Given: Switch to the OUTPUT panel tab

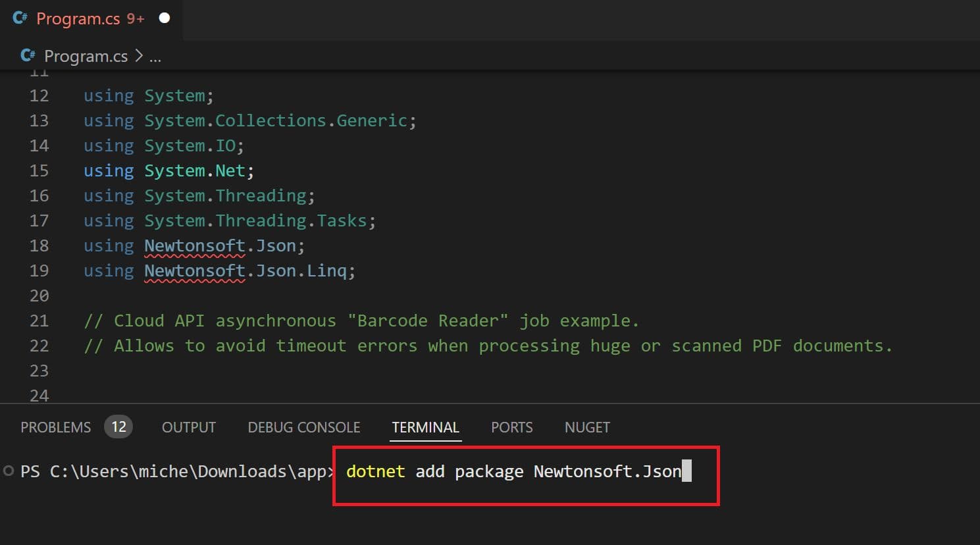Looking at the screenshot, I should point(189,427).
